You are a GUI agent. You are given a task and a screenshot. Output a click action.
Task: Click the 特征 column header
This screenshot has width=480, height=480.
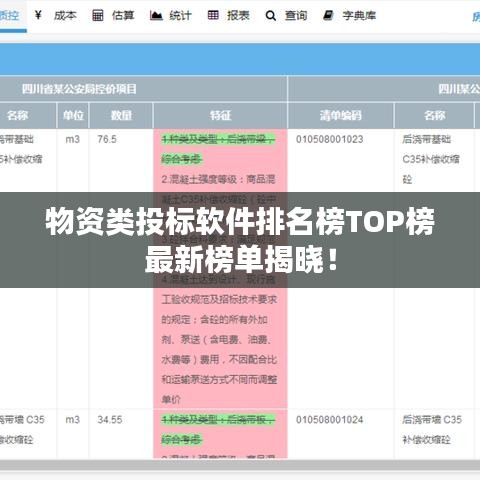220,115
